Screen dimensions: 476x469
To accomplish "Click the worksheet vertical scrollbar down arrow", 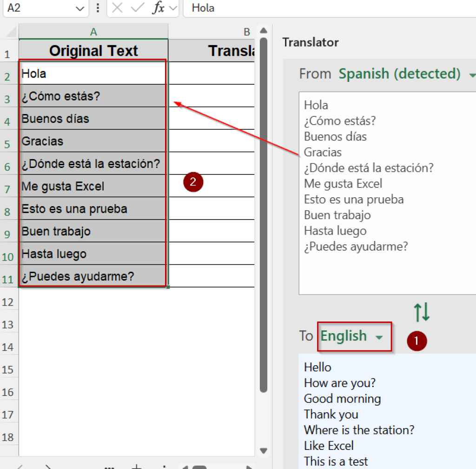I will (263, 450).
